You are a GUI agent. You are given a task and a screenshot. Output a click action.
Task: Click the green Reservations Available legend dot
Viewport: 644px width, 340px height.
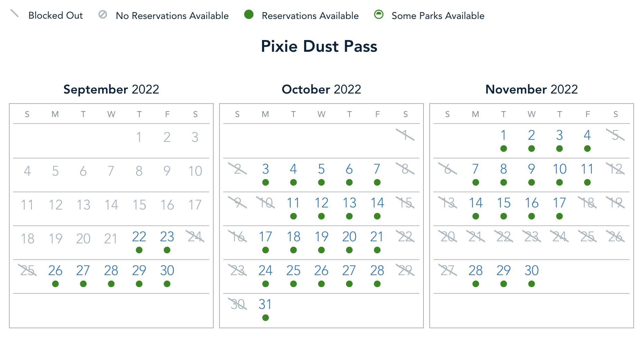249,14
